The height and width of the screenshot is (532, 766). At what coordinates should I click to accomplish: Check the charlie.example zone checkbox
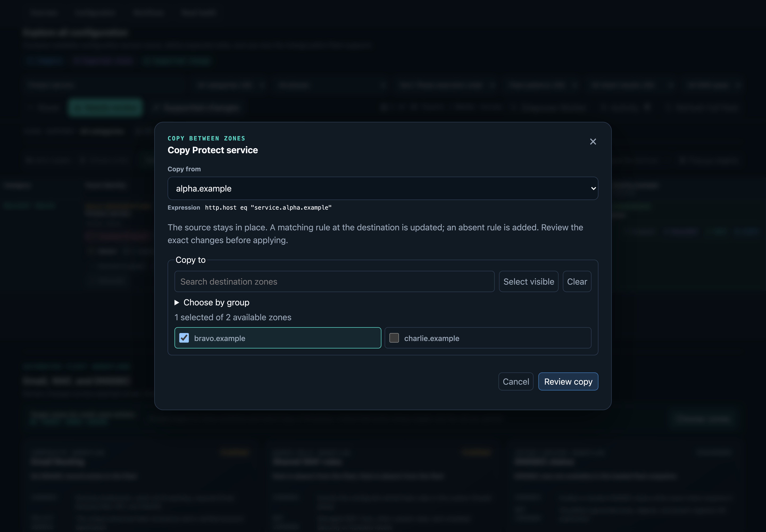click(x=394, y=338)
